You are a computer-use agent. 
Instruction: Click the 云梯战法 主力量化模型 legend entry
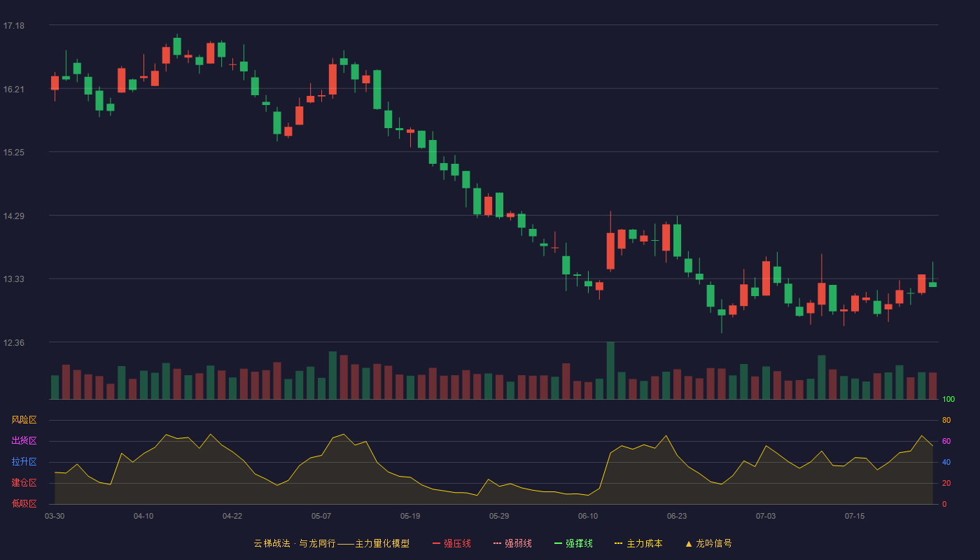[x=331, y=543]
